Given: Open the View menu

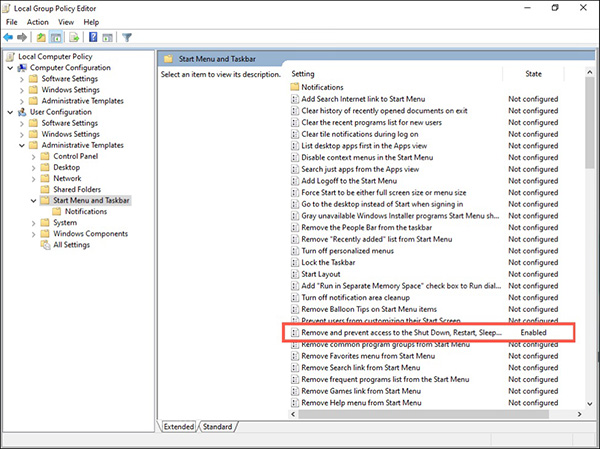Looking at the screenshot, I should tap(64, 21).
